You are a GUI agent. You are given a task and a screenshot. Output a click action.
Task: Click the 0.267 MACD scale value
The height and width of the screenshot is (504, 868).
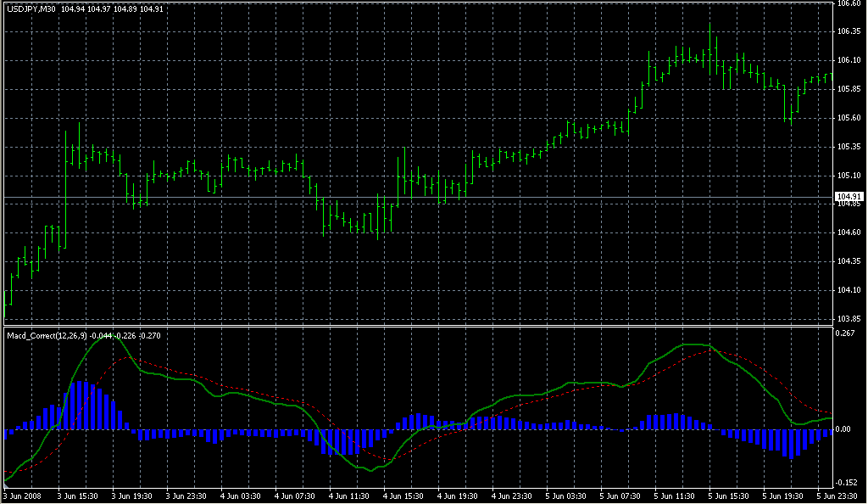click(844, 333)
